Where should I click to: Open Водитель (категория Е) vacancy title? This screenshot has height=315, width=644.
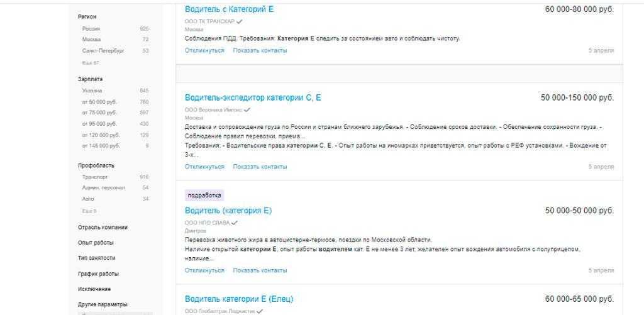228,211
